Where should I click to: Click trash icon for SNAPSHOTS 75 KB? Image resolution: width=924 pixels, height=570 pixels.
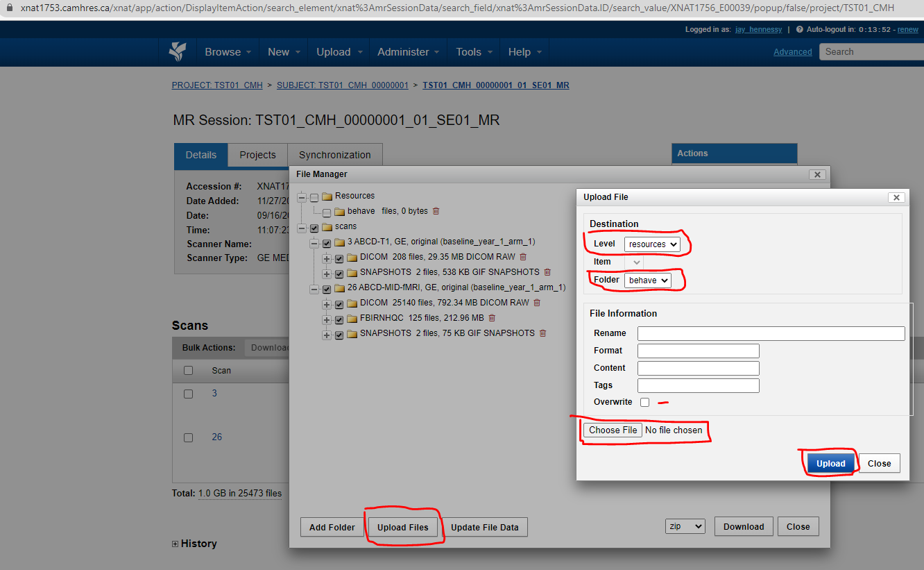click(x=542, y=333)
